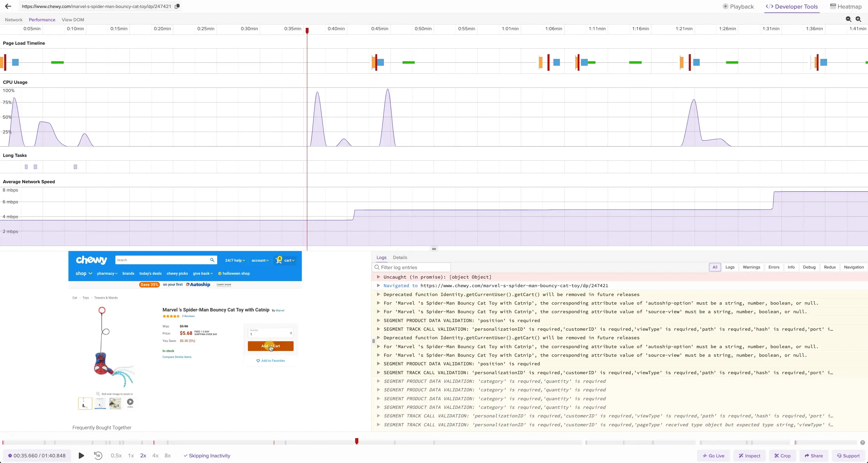The image size is (868, 463).
Task: Activate the Inspect tool
Action: (750, 456)
